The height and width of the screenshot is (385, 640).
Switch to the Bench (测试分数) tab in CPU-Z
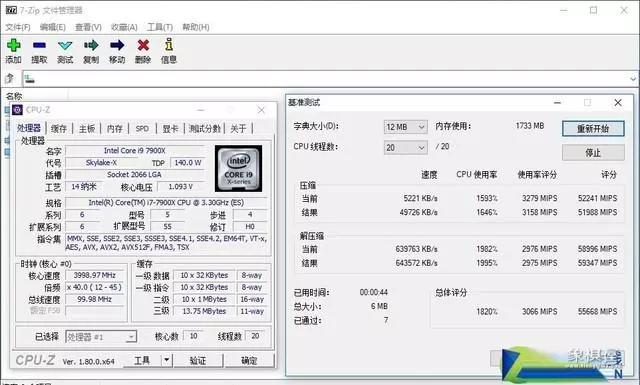204,129
